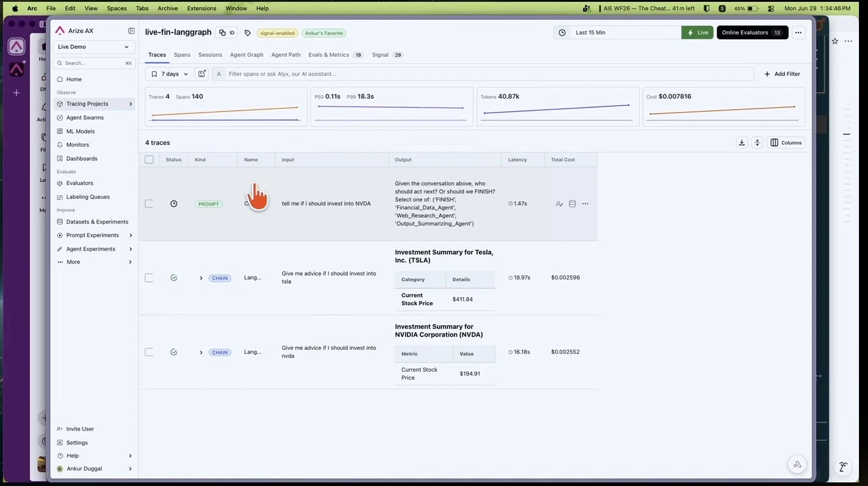The width and height of the screenshot is (868, 486).
Task: Click the Add Filter button
Action: (782, 74)
